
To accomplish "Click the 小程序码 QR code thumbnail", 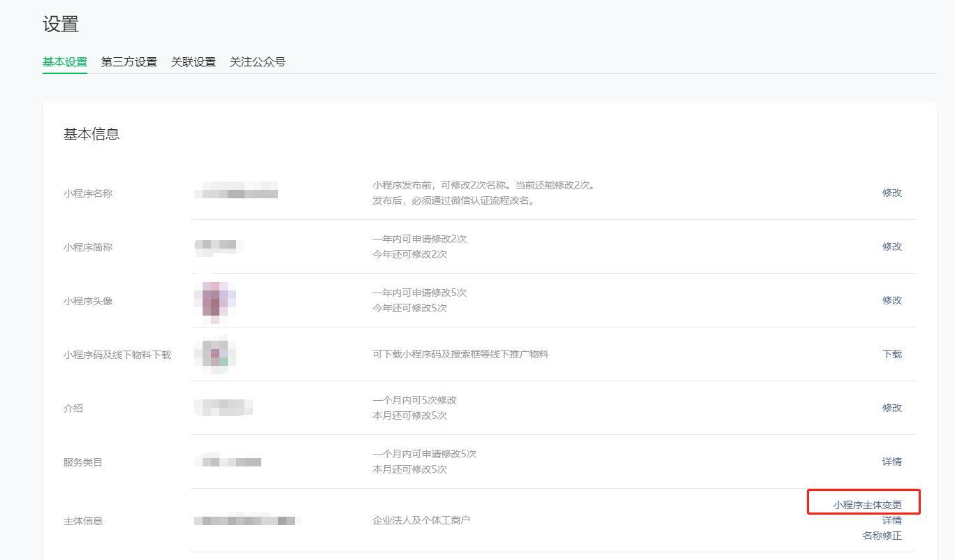I will point(215,355).
